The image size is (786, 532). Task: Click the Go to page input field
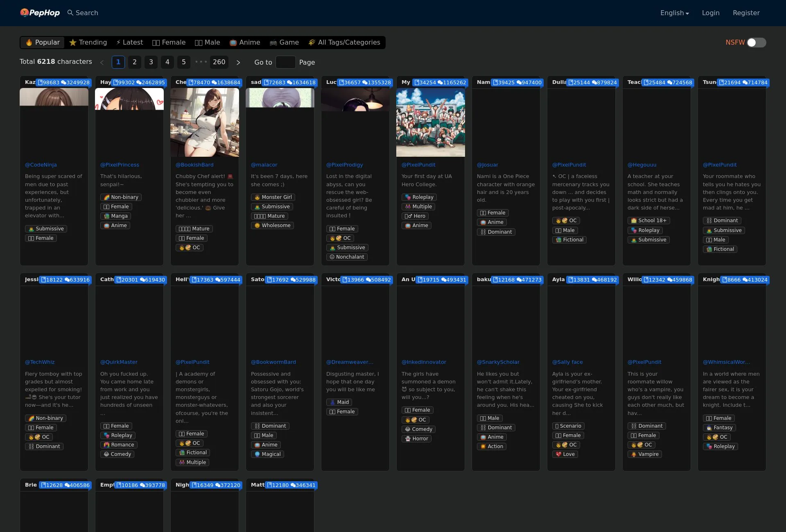click(285, 62)
